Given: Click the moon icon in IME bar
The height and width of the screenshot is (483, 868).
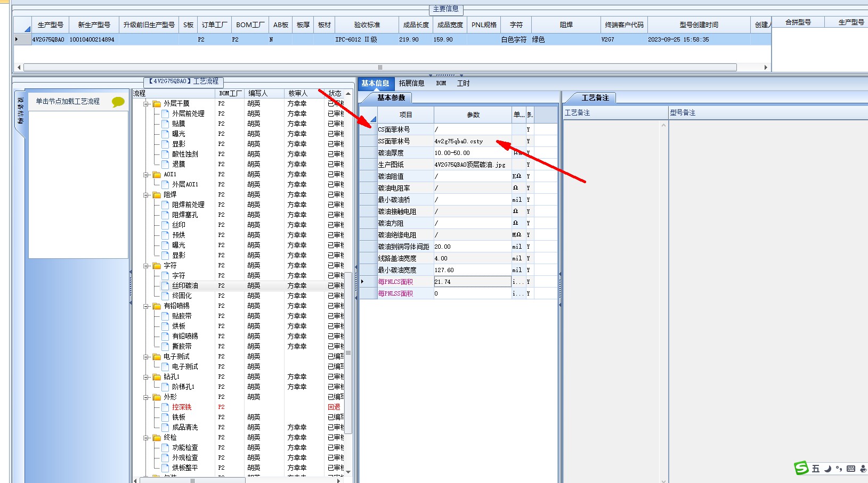Looking at the screenshot, I should [x=828, y=469].
